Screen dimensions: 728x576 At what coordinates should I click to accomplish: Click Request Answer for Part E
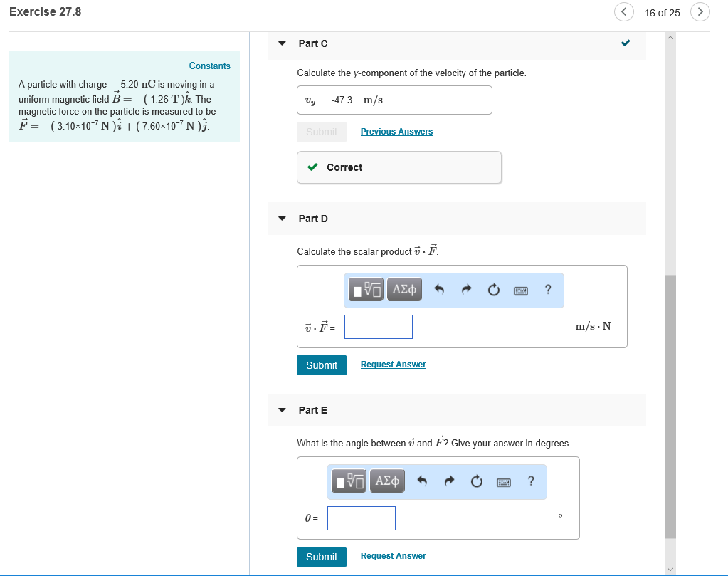pyautogui.click(x=393, y=555)
